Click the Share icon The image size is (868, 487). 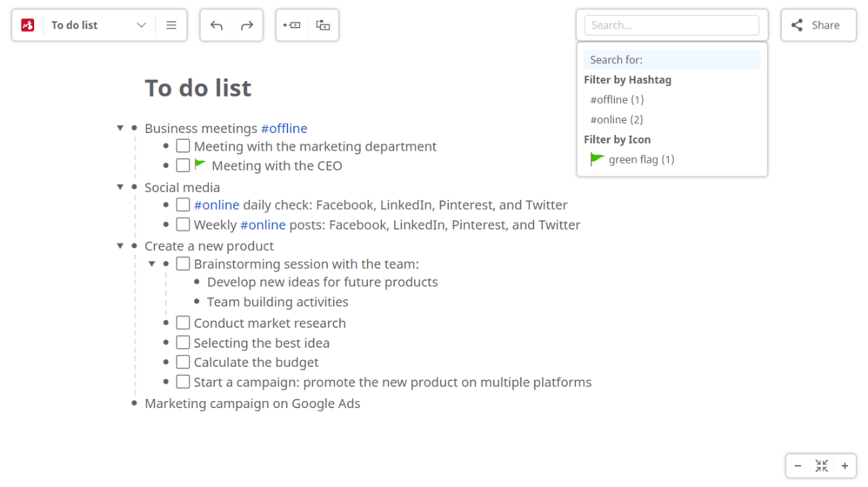(x=796, y=24)
